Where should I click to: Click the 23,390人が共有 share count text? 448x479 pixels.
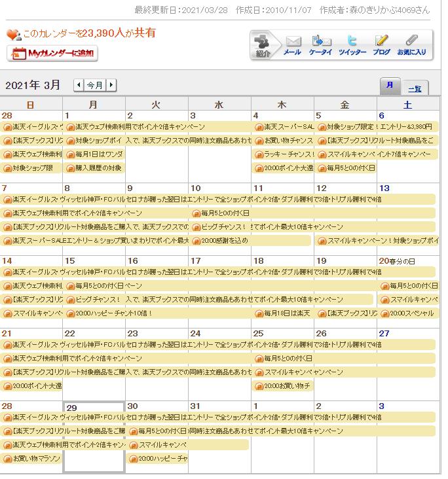tap(119, 33)
